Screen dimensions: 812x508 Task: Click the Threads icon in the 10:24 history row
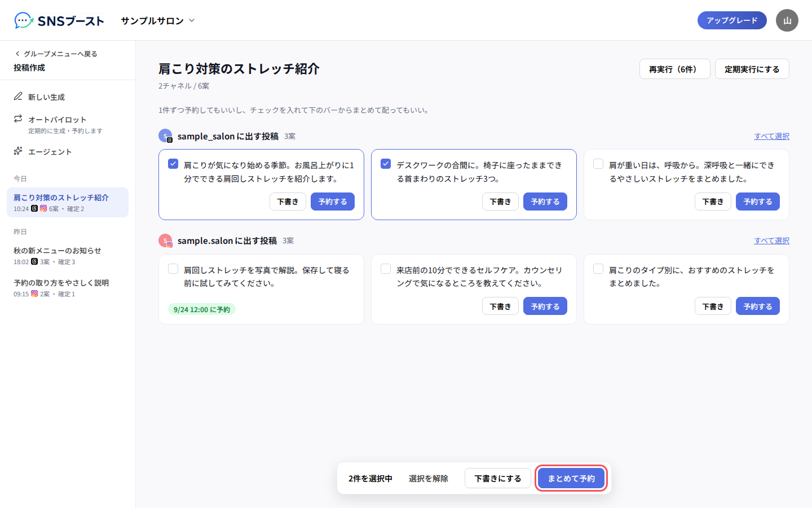pyautogui.click(x=34, y=208)
